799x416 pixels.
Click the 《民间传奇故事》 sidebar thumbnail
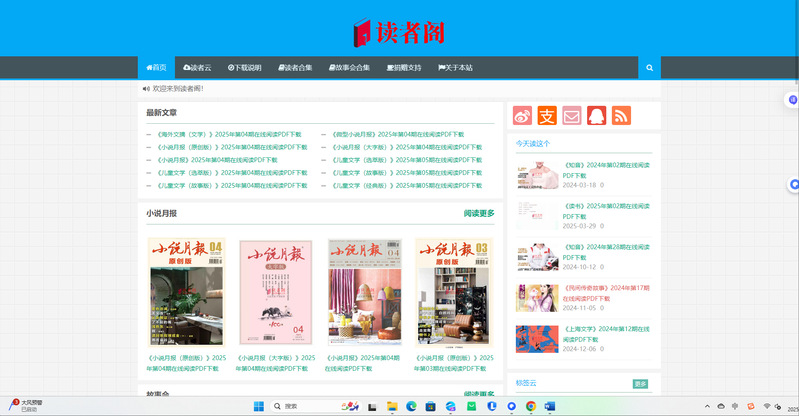537,298
